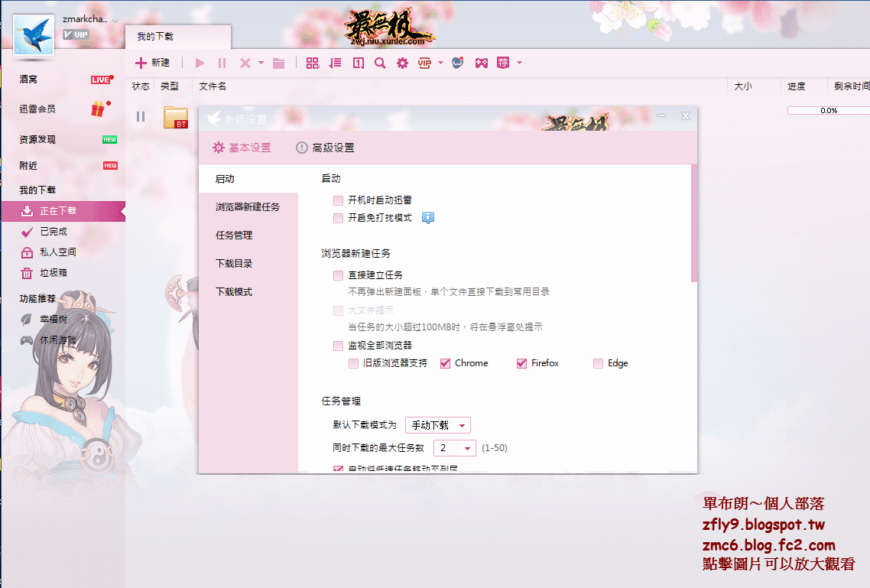
Task: Click the bird avatar picture
Action: tap(34, 34)
